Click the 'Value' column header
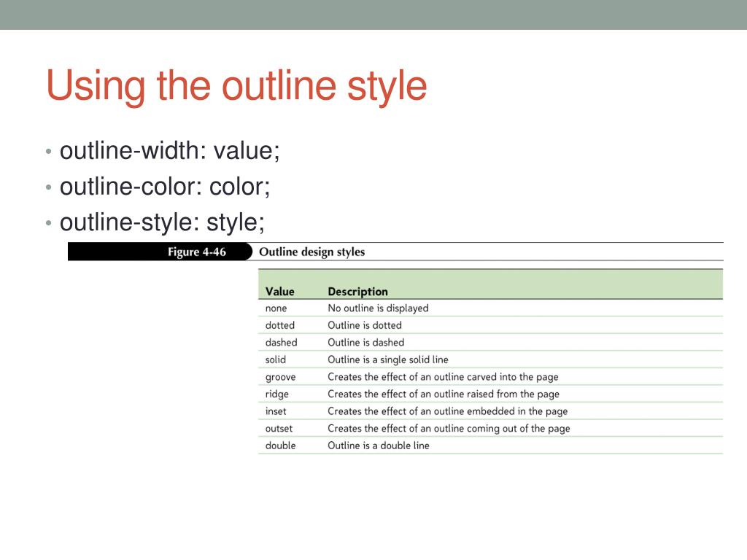Image resolution: width=747 pixels, height=560 pixels. [x=279, y=292]
